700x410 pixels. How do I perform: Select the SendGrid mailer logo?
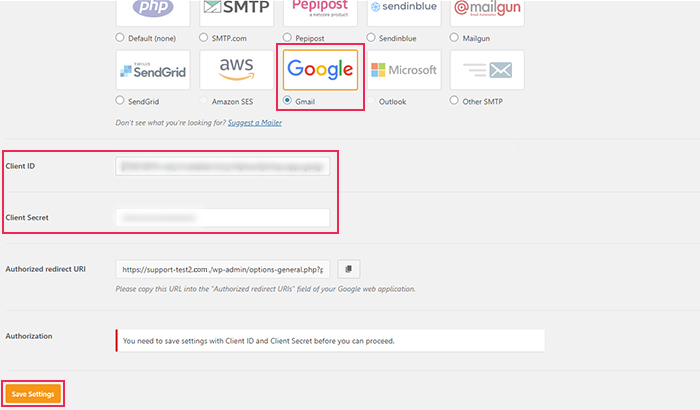point(153,70)
